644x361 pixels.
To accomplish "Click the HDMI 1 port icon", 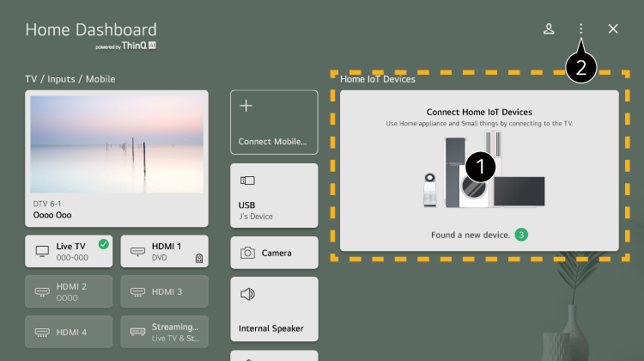I will [137, 251].
